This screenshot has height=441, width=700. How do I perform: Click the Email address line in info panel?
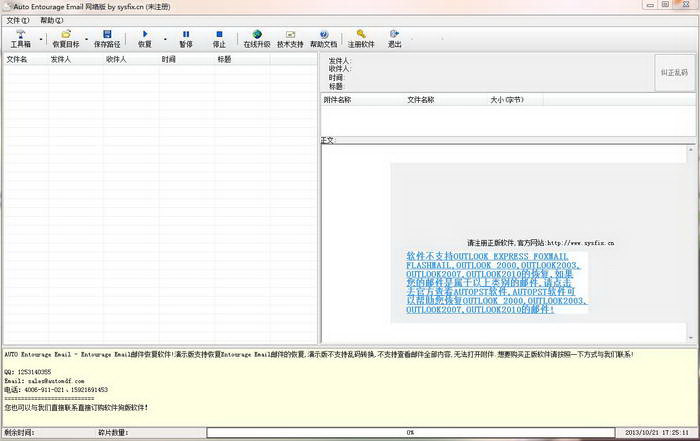(44, 381)
